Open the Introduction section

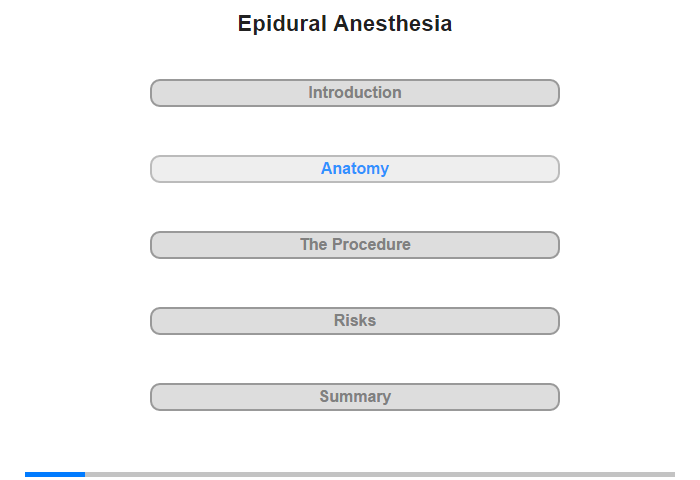354,93
